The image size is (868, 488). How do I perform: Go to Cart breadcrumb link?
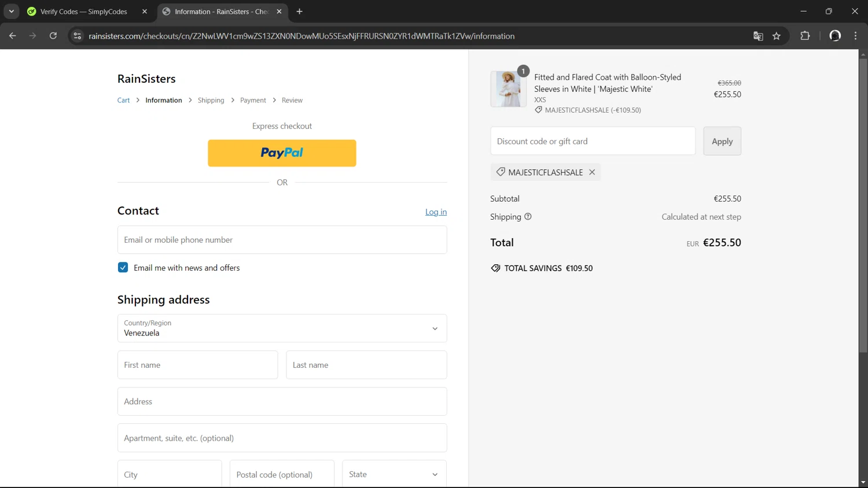[x=123, y=100]
